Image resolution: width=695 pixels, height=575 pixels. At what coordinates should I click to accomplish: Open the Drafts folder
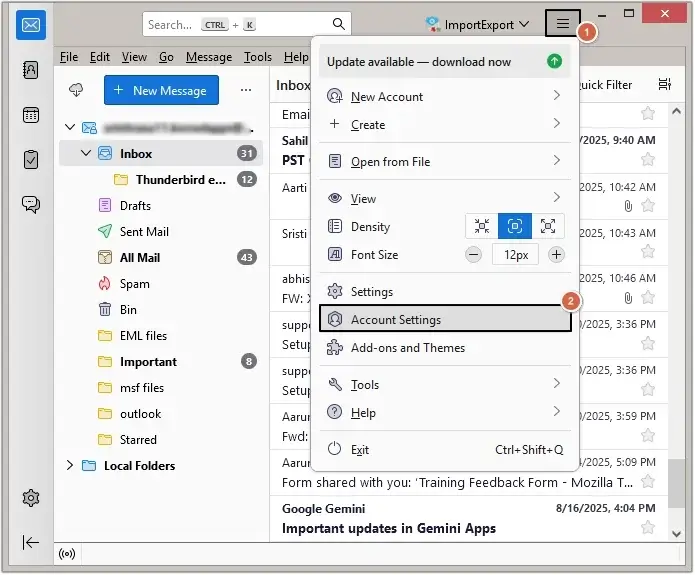161,206
